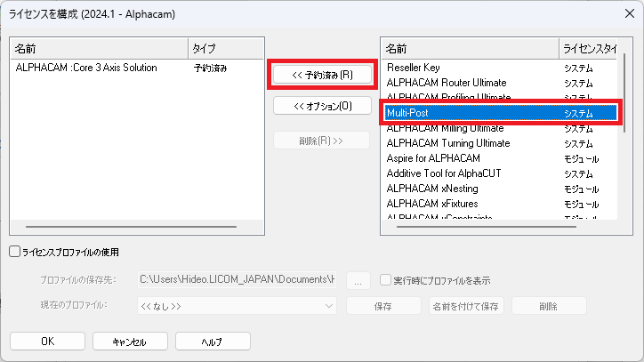
Task: Select ALPHACAM Router Ultimate entry
Action: (x=499, y=83)
